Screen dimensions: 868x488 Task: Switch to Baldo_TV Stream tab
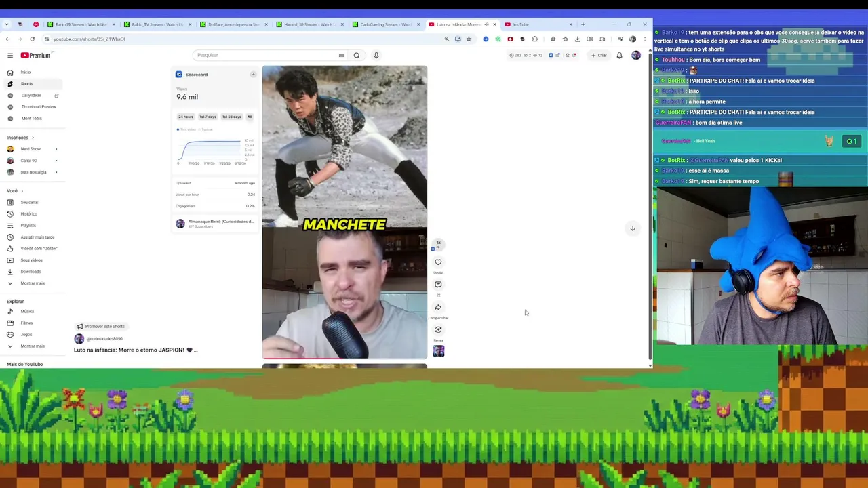157,24
